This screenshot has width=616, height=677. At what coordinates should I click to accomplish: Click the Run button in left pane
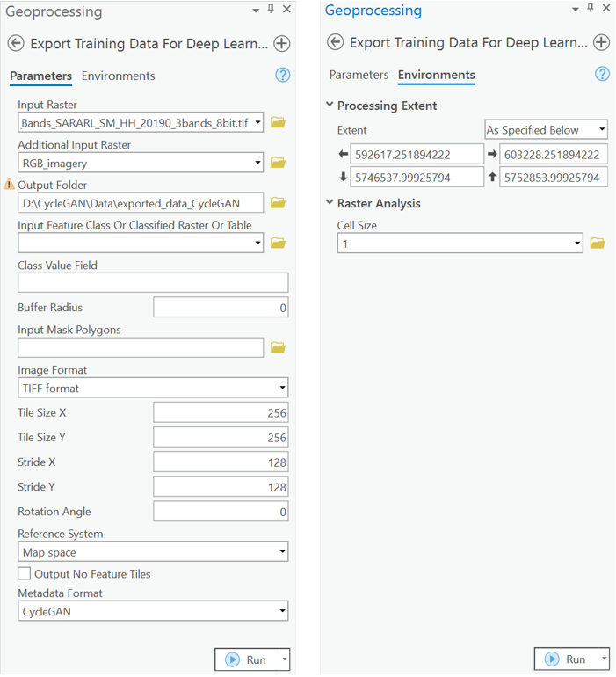(245, 659)
